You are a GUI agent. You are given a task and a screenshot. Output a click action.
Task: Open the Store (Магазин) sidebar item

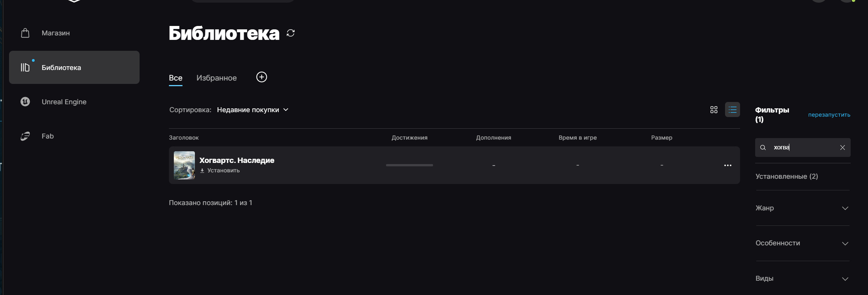pos(55,33)
